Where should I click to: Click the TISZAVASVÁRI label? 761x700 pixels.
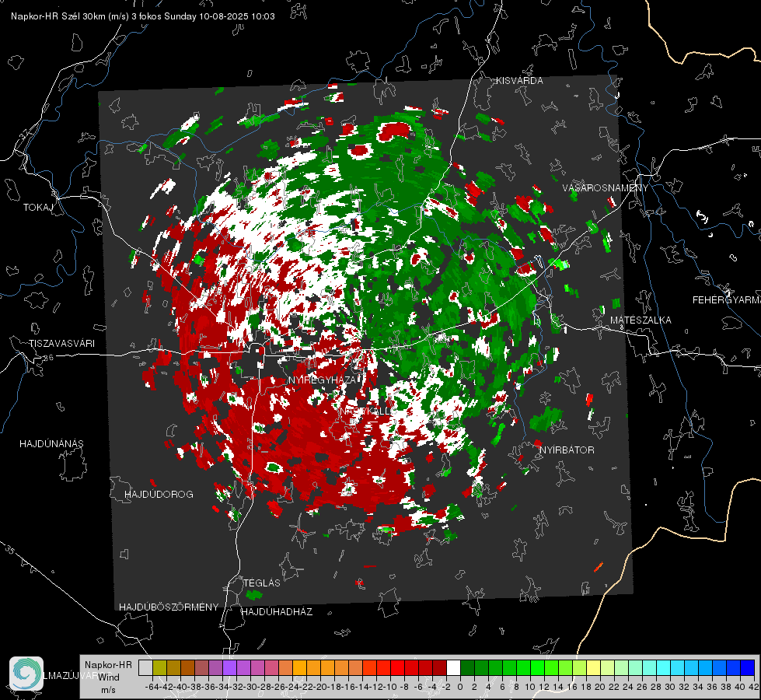(x=61, y=344)
